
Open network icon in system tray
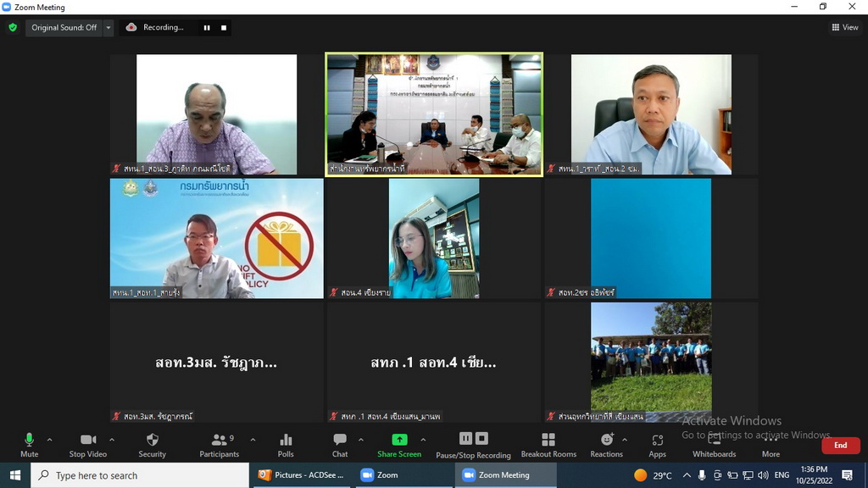click(748, 475)
